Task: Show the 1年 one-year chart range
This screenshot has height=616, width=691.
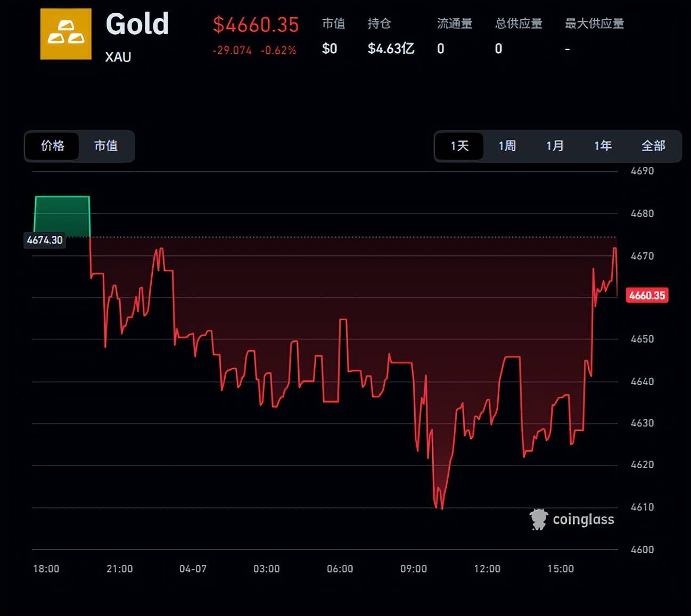Action: tap(603, 146)
